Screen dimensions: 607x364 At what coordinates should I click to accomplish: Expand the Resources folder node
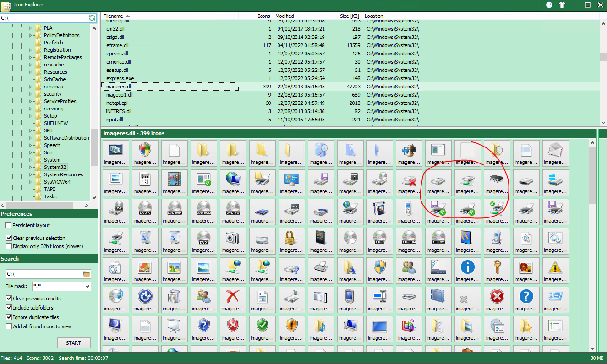pos(31,72)
